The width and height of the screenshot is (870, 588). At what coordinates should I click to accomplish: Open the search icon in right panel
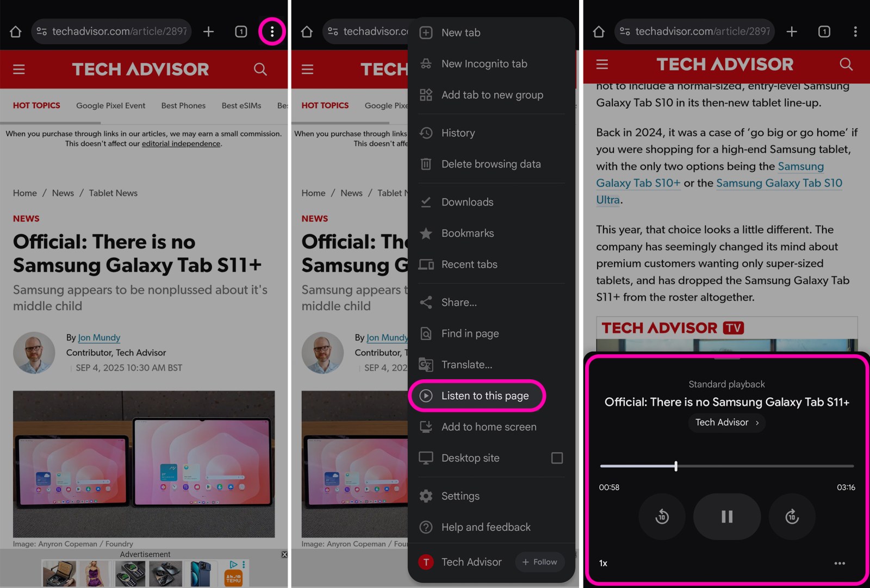click(x=846, y=65)
